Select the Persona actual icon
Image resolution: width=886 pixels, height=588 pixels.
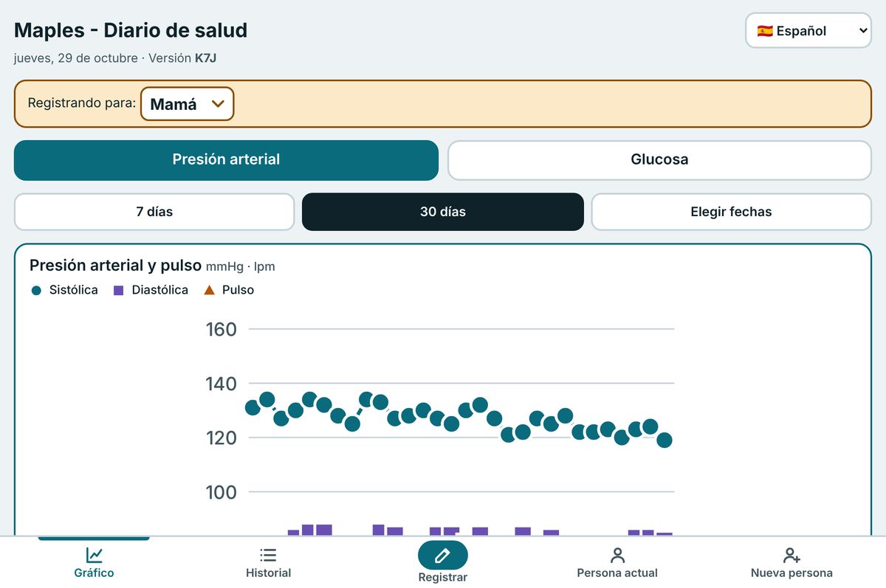(617, 555)
